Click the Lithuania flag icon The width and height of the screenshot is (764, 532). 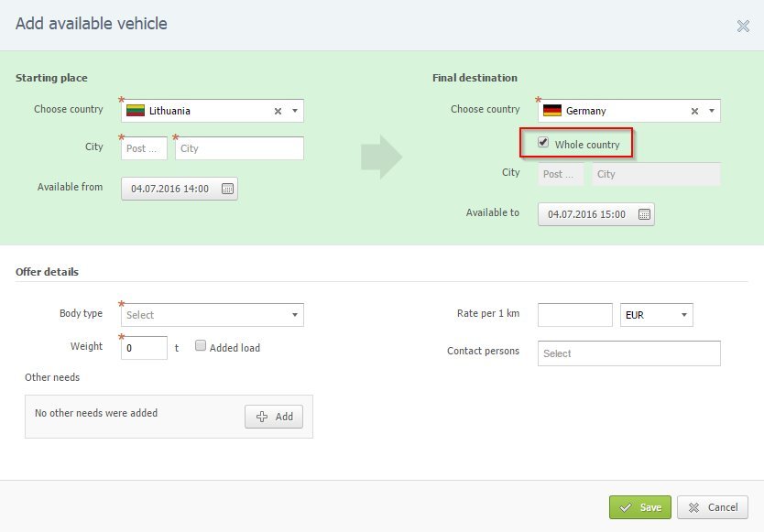(x=136, y=111)
